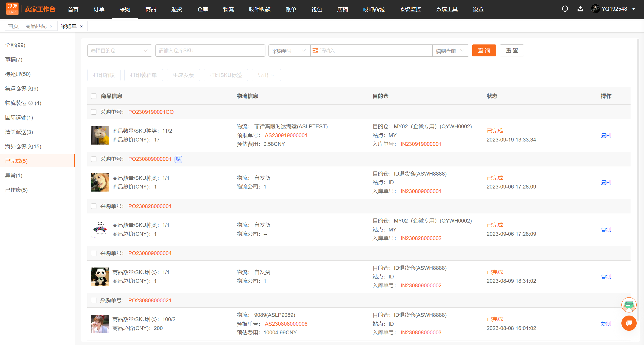Click the batch input list icon
The height and width of the screenshot is (345, 644).
[x=315, y=51]
